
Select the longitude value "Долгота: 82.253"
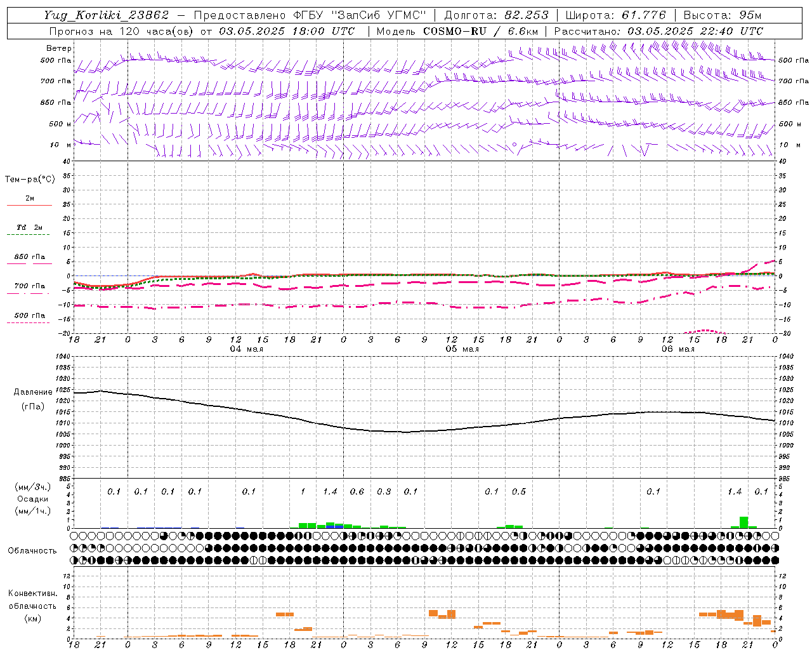click(x=496, y=15)
